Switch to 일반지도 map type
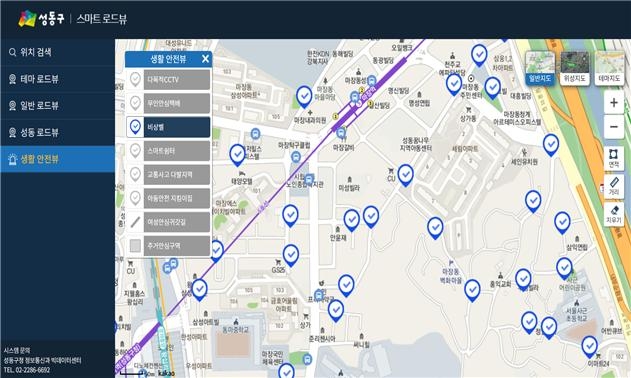The width and height of the screenshot is (631, 378). [540, 68]
